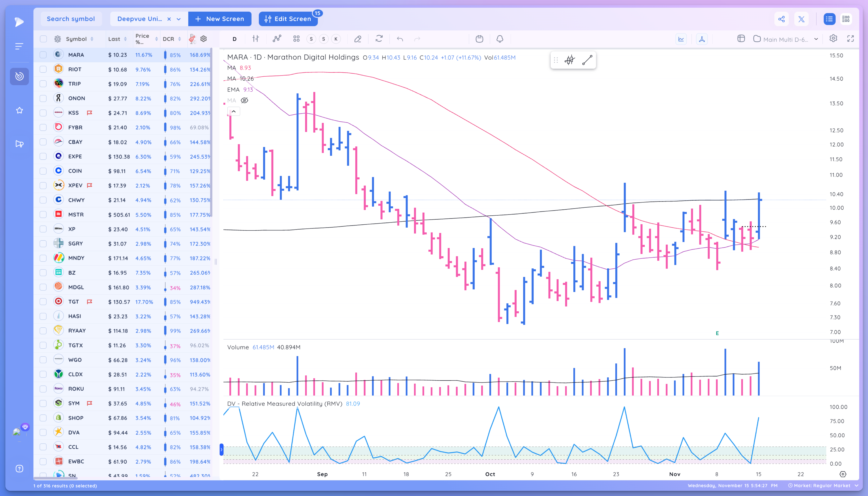The width and height of the screenshot is (868, 496).
Task: Open the help question mark icon
Action: coord(19,469)
